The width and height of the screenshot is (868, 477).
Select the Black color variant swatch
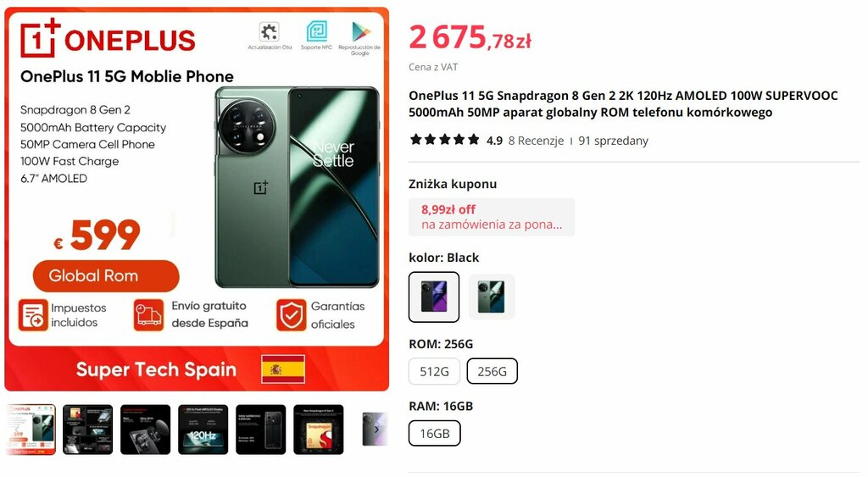tap(434, 297)
